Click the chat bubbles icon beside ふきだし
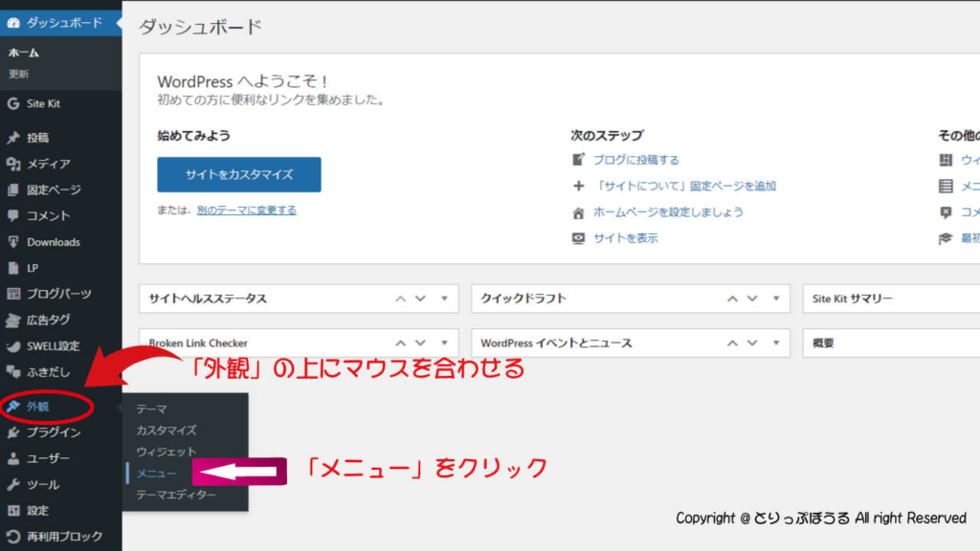Screen dimensions: 980x551 point(13,372)
